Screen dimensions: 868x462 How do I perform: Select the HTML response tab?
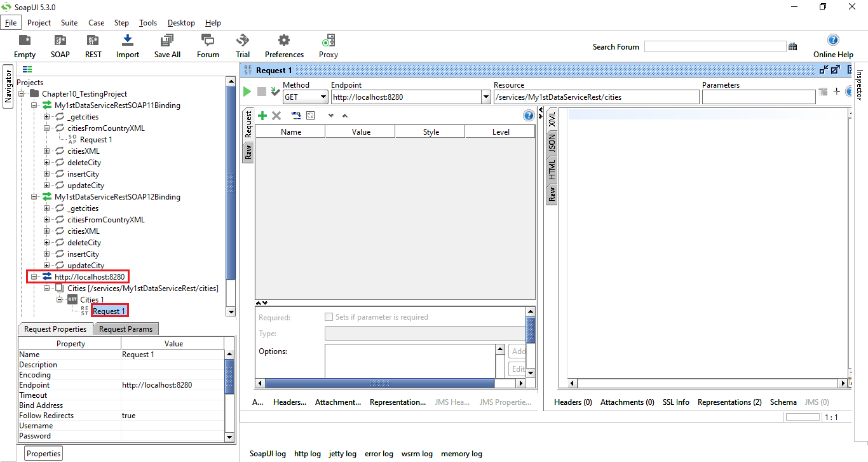pos(552,169)
